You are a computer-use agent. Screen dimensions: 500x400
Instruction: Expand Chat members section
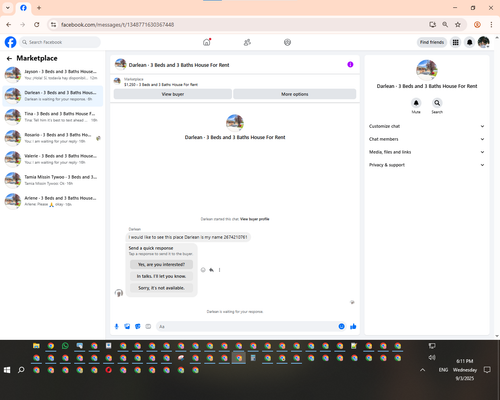pyautogui.click(x=427, y=139)
